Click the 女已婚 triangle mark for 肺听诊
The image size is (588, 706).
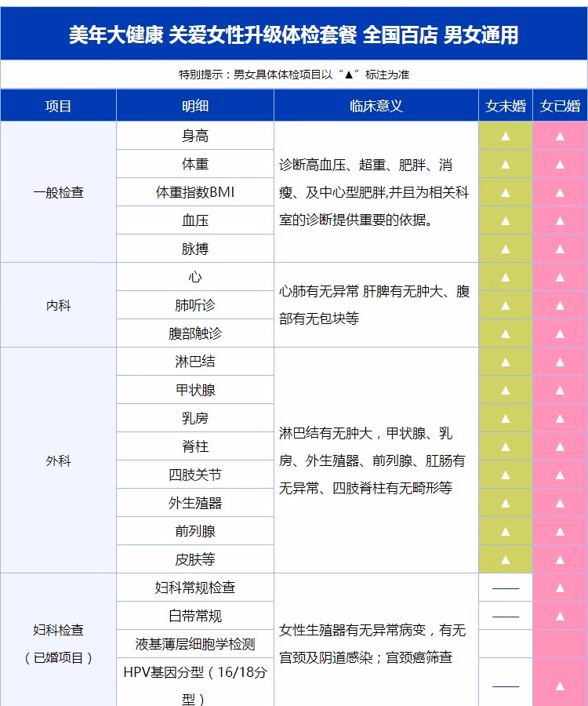[560, 306]
